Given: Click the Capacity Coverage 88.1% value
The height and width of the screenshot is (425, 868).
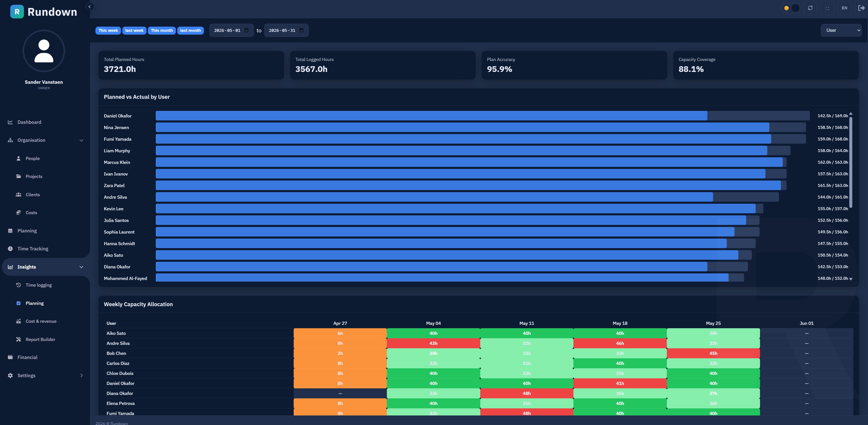Looking at the screenshot, I should [691, 69].
